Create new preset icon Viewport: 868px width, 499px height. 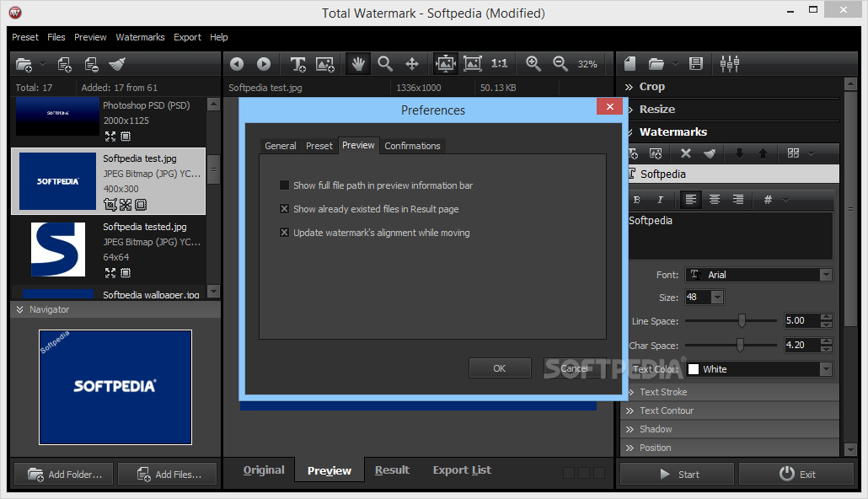[x=630, y=64]
